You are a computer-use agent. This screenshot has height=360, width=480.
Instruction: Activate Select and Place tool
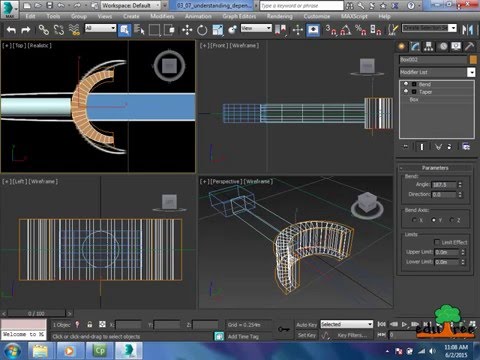point(232,30)
